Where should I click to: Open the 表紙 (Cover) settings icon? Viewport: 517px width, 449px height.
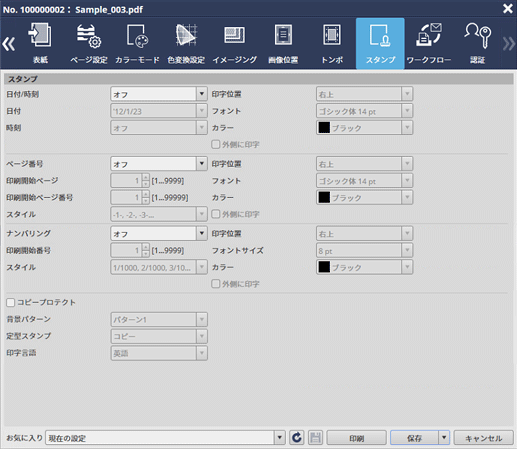(40, 43)
